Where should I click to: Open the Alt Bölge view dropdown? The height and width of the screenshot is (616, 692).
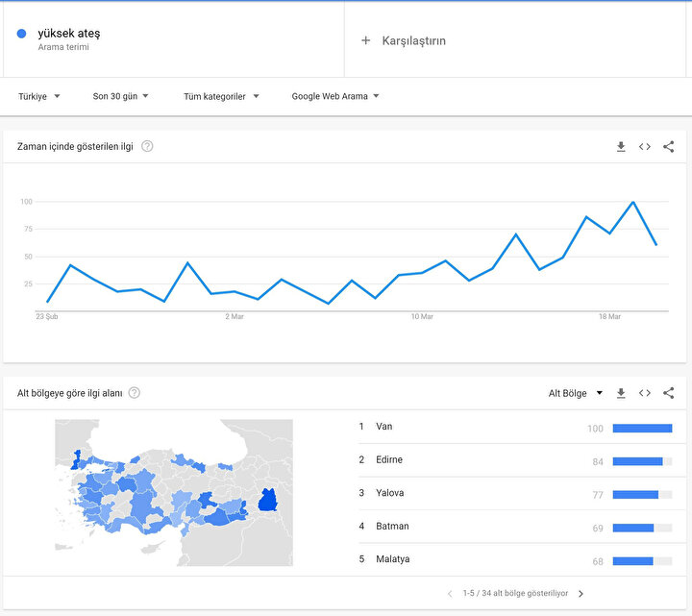[x=576, y=393]
